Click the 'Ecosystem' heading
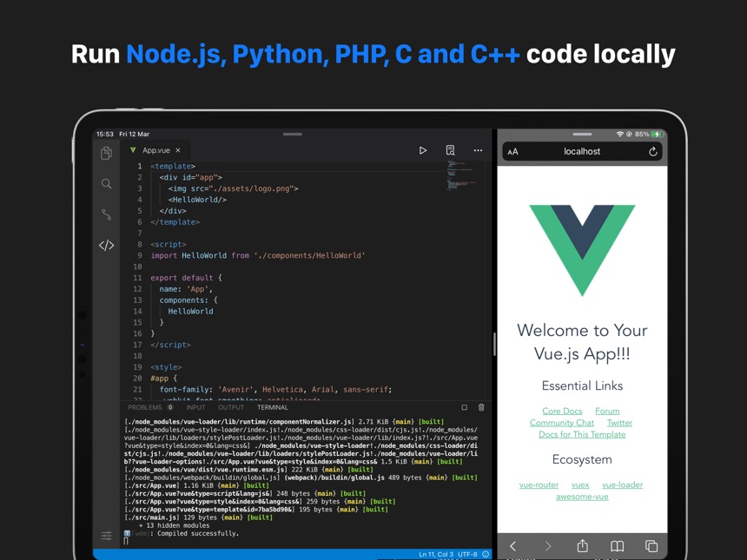This screenshot has width=747, height=560. pyautogui.click(x=582, y=459)
